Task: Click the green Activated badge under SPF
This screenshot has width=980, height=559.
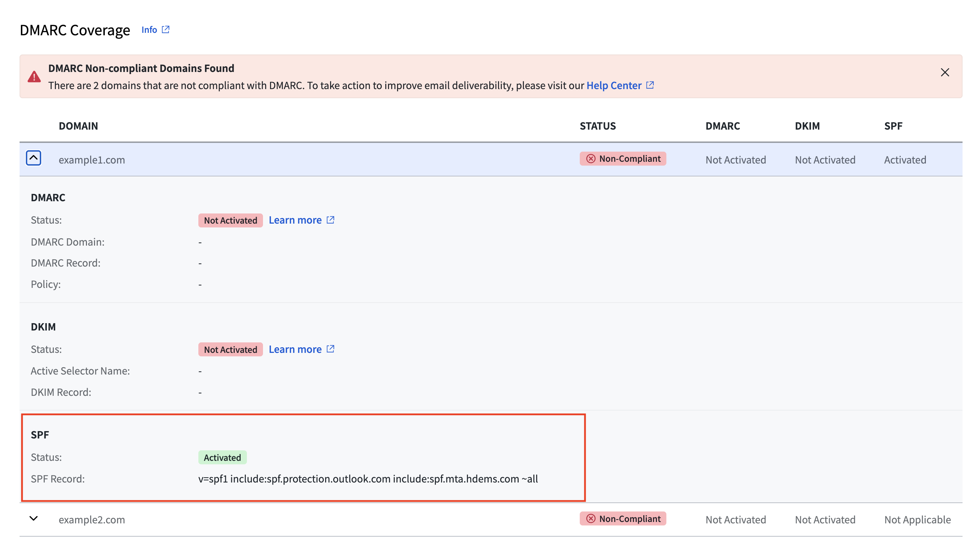Action: tap(222, 458)
